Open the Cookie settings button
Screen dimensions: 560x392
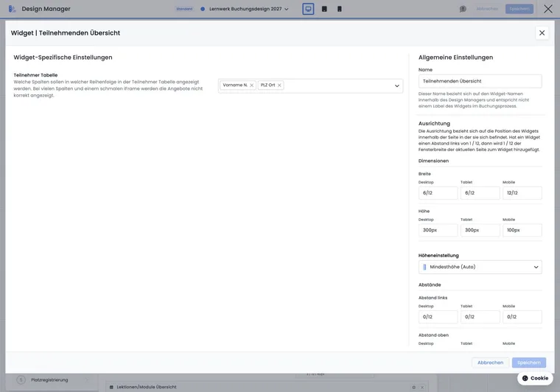535,378
